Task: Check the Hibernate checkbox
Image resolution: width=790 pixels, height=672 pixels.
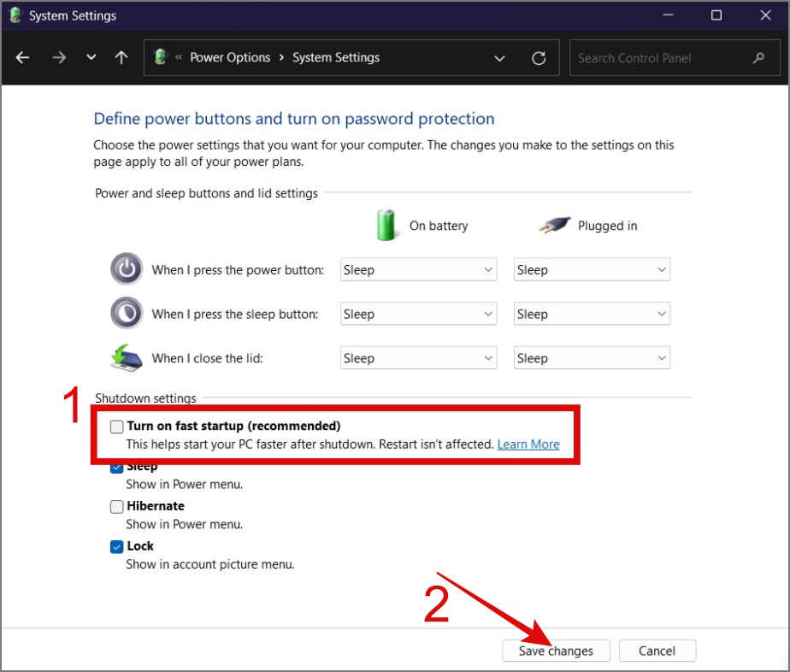Action: coord(117,506)
